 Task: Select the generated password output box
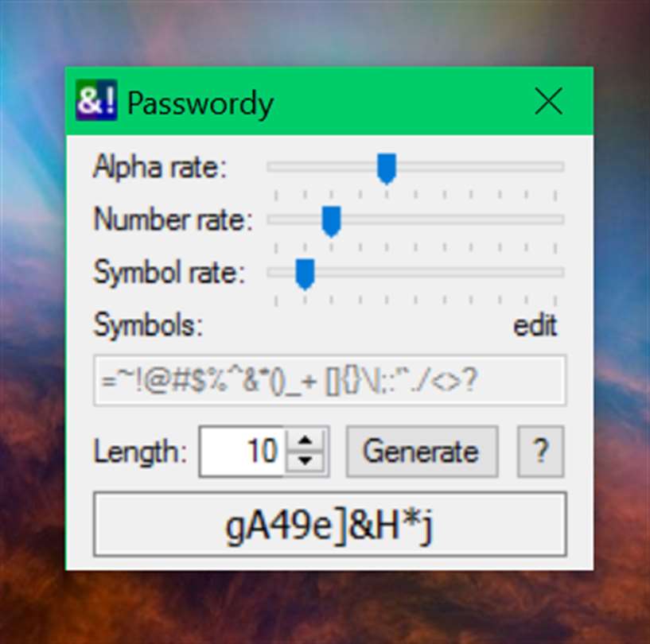[329, 524]
